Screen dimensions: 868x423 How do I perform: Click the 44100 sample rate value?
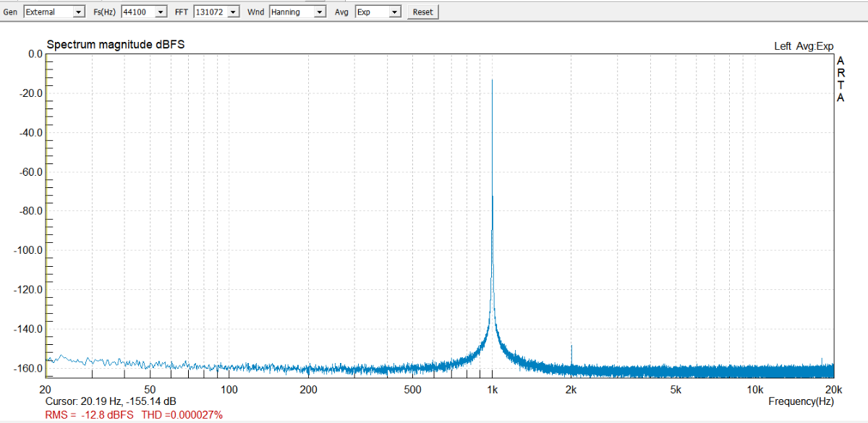click(x=136, y=12)
